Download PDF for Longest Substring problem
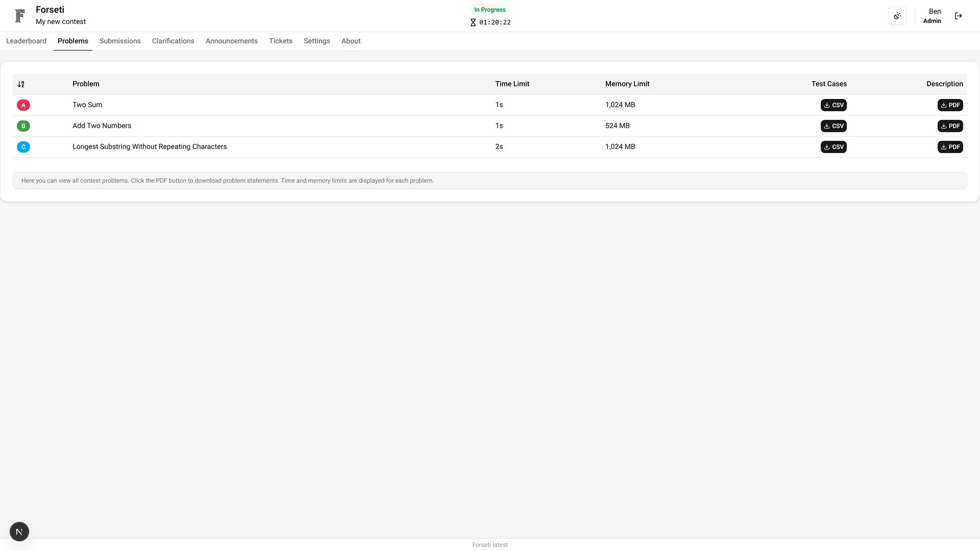The height and width of the screenshot is (551, 980). [949, 147]
